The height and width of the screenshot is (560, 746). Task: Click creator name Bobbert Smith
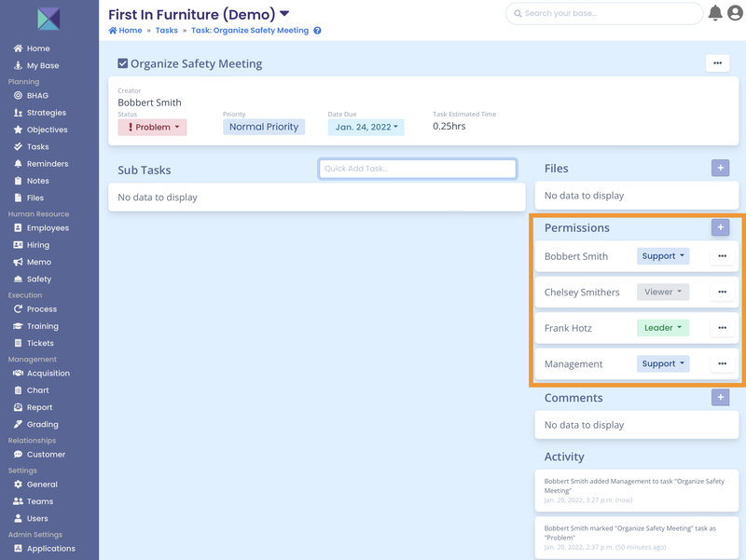click(x=149, y=102)
